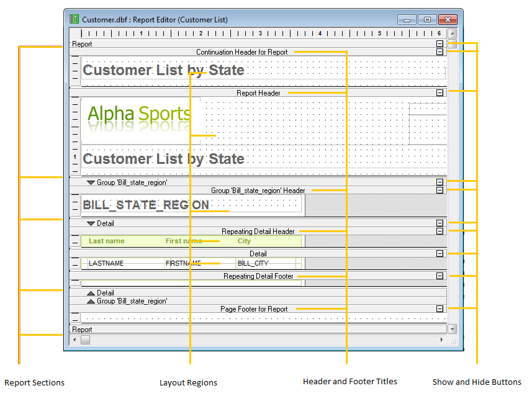This screenshot has width=532, height=414.
Task: Click the down triangle beside Group 'Bill_state_region'
Action: (91, 182)
